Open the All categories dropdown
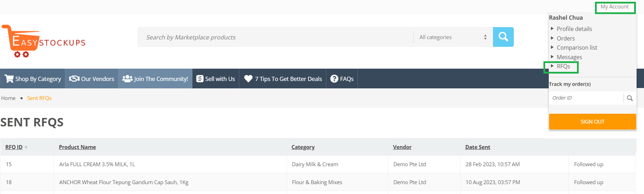 [453, 37]
